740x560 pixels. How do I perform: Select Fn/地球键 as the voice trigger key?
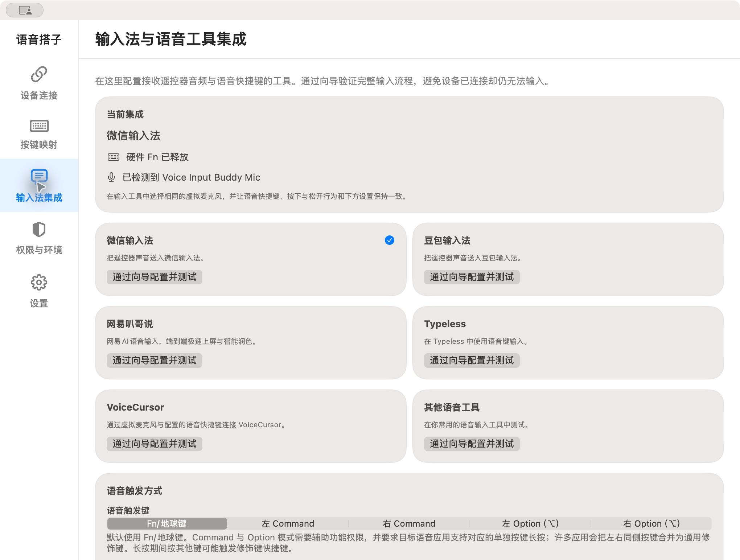[x=167, y=524]
